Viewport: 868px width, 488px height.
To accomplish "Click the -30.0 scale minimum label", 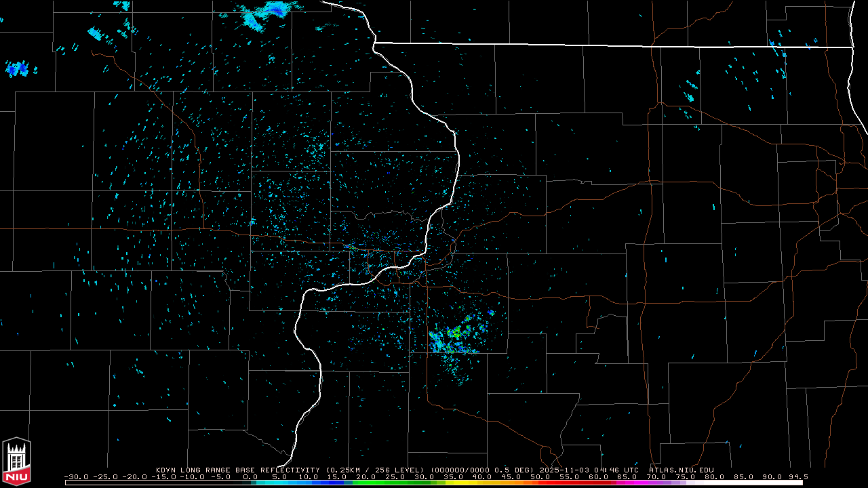I will click(x=77, y=477).
